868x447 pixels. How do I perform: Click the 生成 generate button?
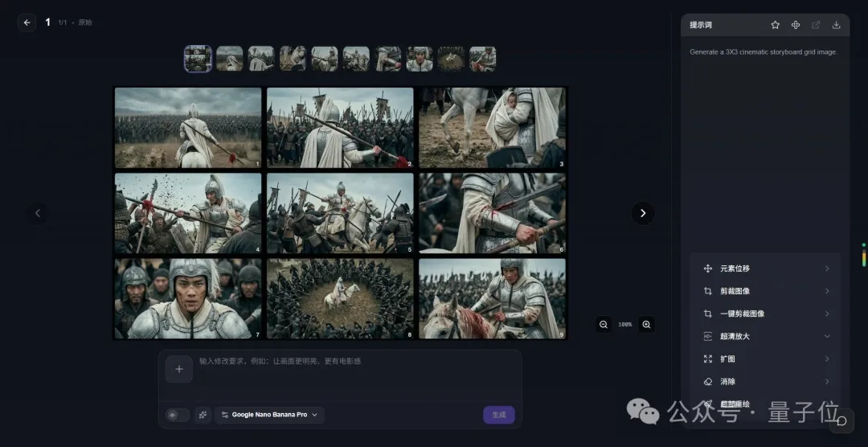click(x=499, y=415)
